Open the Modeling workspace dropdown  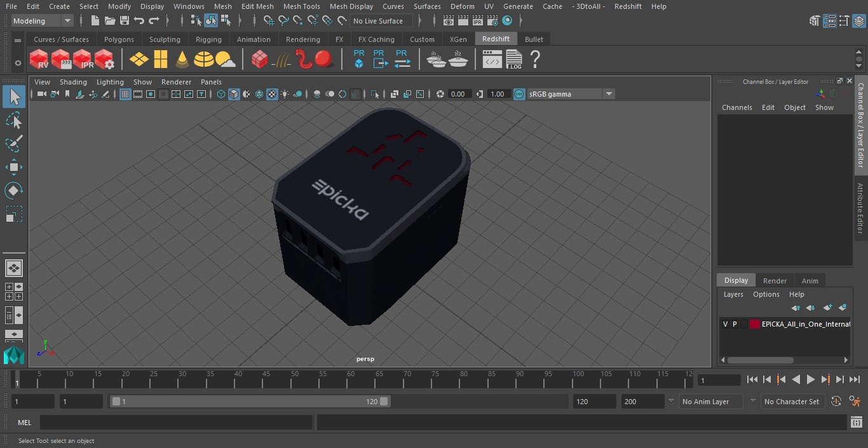[x=42, y=21]
